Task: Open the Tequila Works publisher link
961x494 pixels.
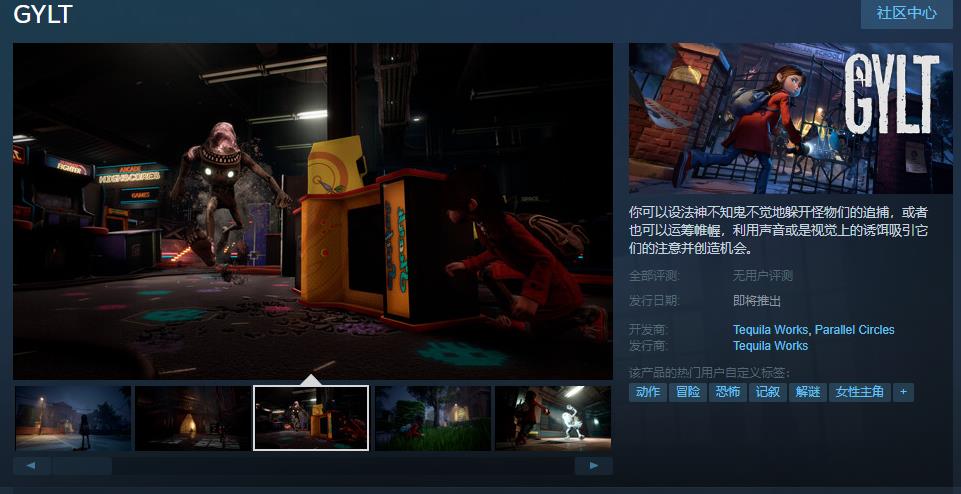Action: coord(770,346)
